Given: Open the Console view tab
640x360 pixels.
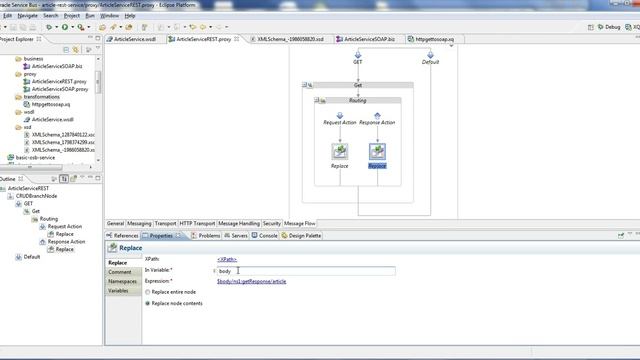Looking at the screenshot, I should (264, 236).
